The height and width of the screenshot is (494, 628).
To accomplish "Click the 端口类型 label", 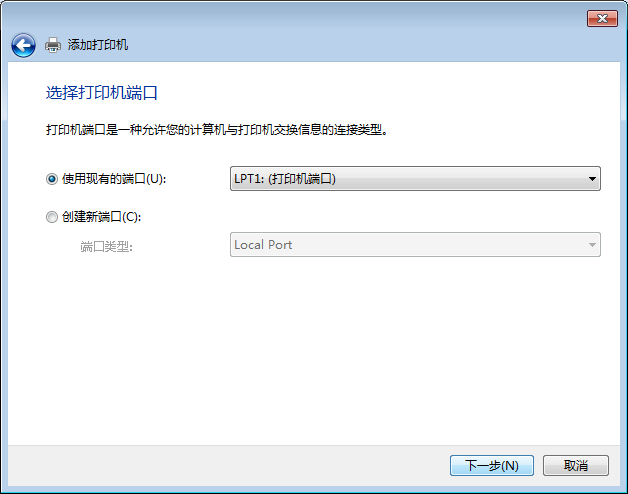I will pyautogui.click(x=107, y=247).
